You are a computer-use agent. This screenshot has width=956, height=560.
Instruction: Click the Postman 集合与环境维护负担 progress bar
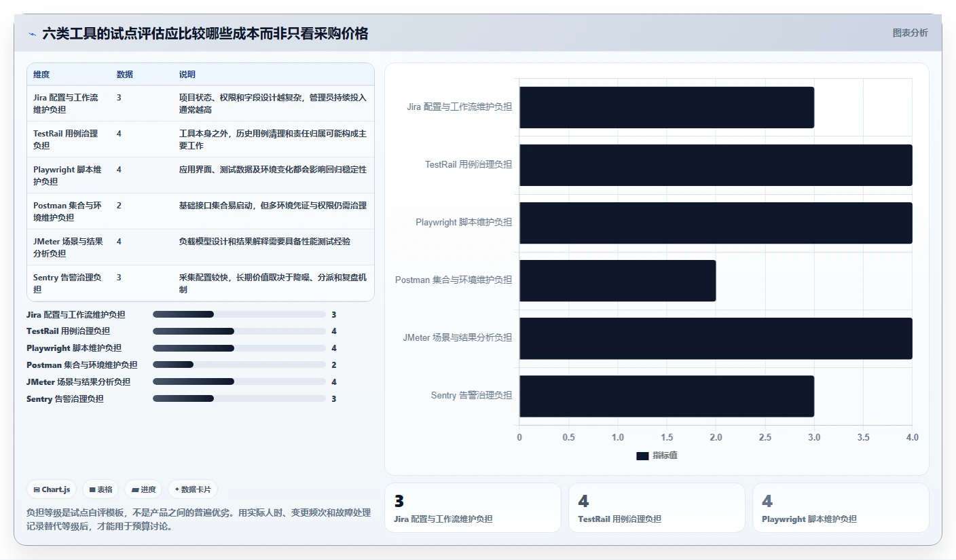point(239,365)
